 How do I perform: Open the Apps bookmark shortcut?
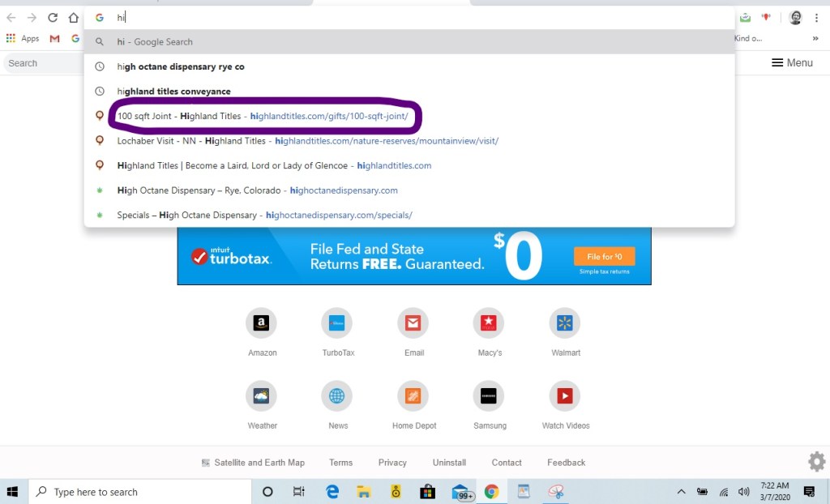[x=23, y=38]
